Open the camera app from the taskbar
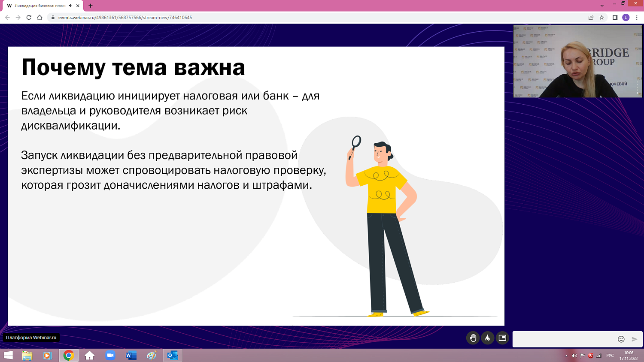644x362 pixels. click(110, 355)
